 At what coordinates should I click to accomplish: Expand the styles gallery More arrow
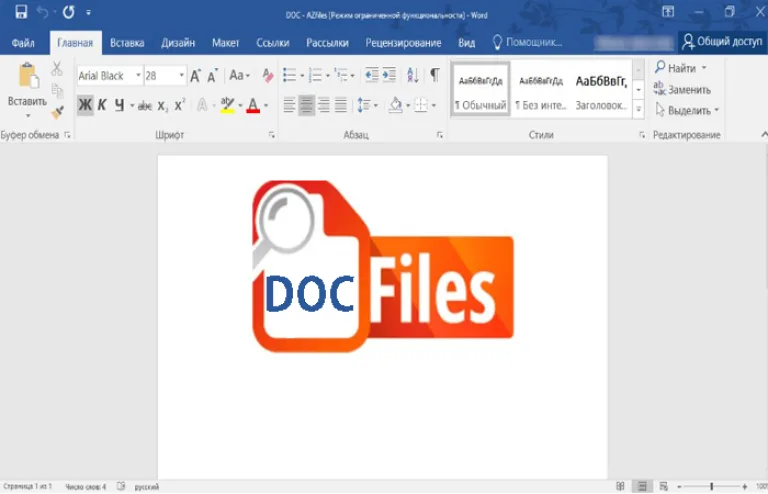point(638,109)
